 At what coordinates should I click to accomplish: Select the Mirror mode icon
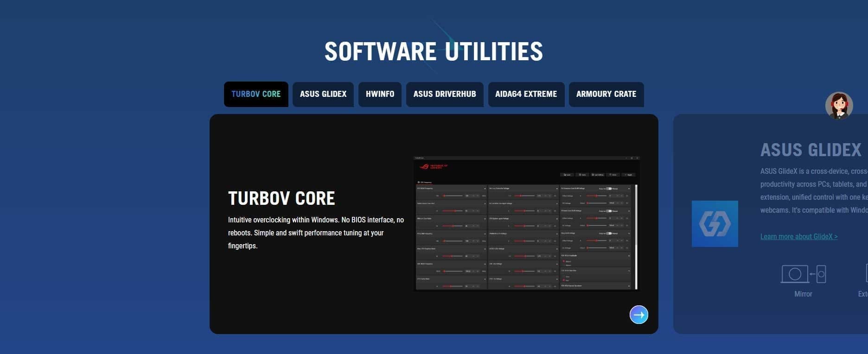click(803, 274)
